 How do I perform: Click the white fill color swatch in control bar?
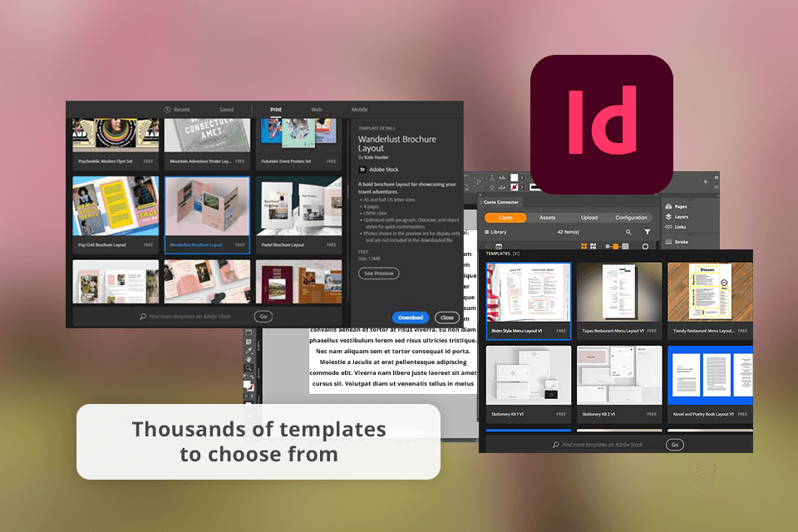tap(514, 178)
